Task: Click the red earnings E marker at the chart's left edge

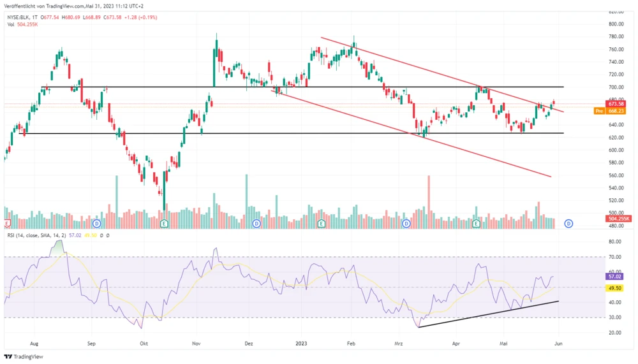Action: point(6,224)
